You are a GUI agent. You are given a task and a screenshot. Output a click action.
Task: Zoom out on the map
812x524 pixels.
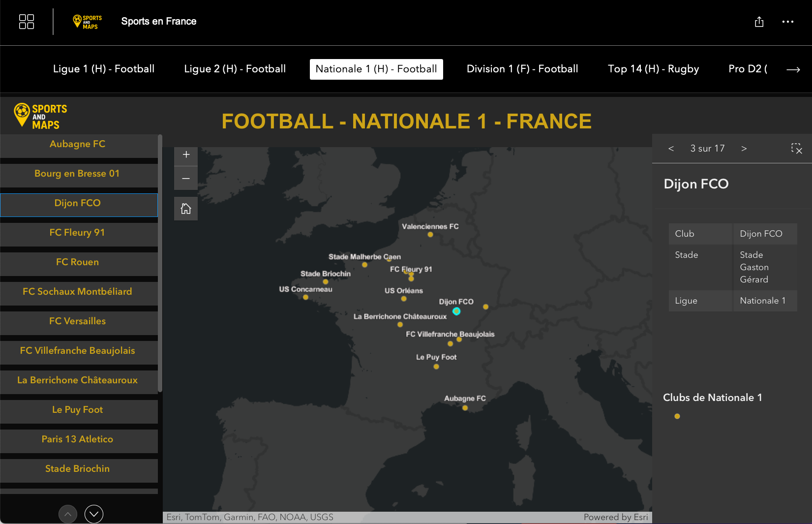tap(186, 179)
